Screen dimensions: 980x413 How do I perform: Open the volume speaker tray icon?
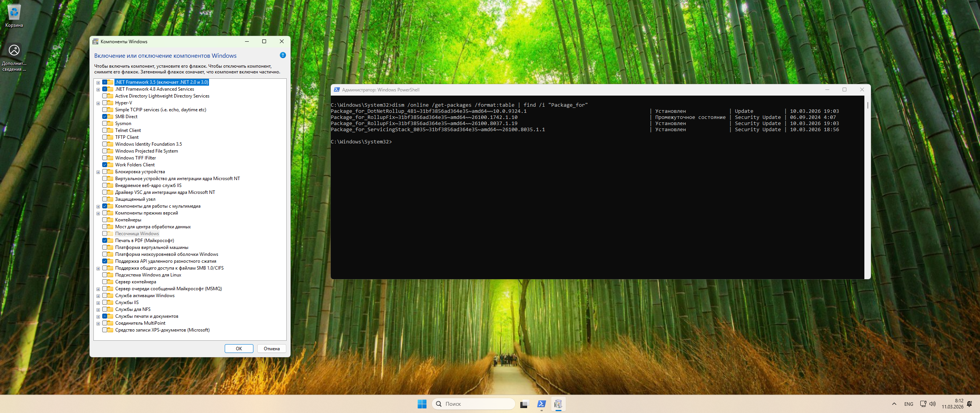tap(933, 404)
